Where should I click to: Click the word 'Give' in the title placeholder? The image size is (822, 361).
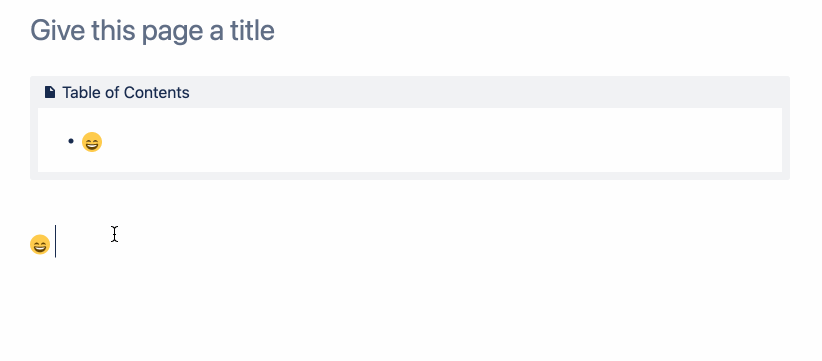tap(58, 30)
